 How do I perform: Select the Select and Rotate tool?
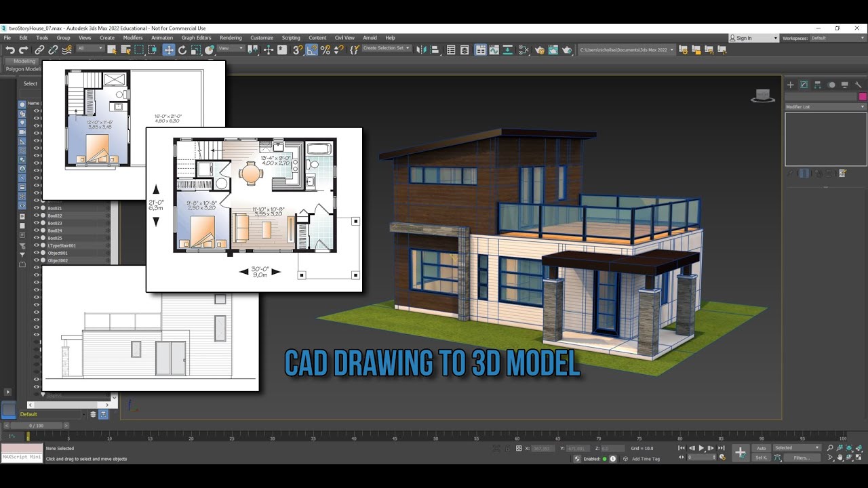(182, 49)
